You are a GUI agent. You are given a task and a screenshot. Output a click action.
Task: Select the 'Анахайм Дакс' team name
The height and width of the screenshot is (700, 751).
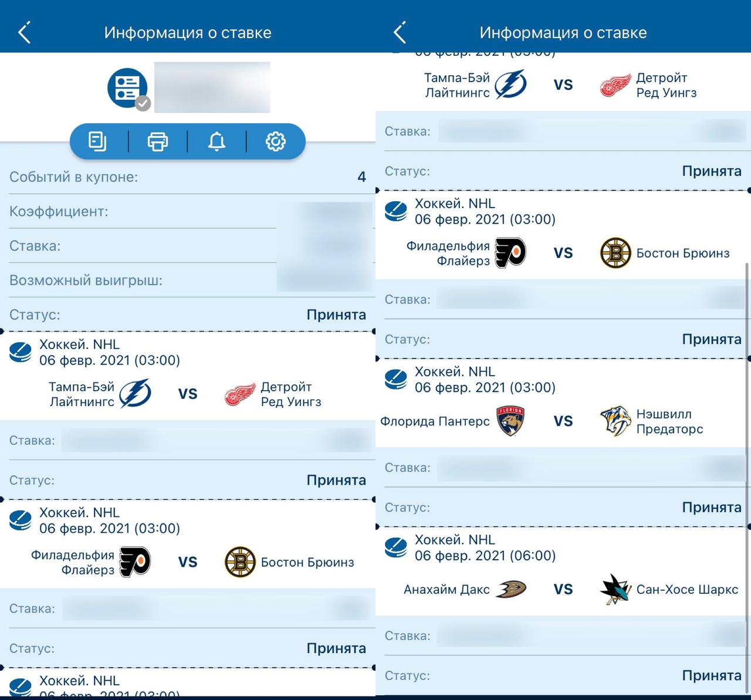(x=446, y=590)
